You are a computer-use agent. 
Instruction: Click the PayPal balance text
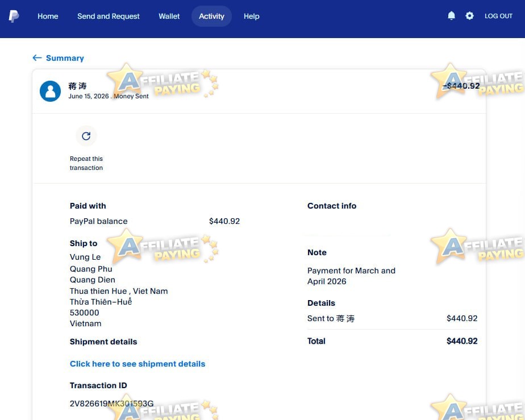click(98, 221)
